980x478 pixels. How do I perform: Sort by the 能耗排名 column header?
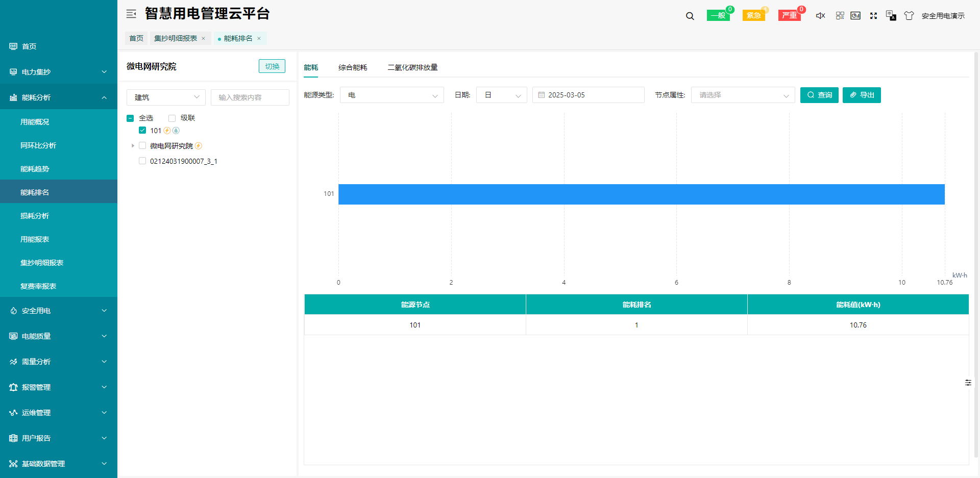click(x=636, y=305)
